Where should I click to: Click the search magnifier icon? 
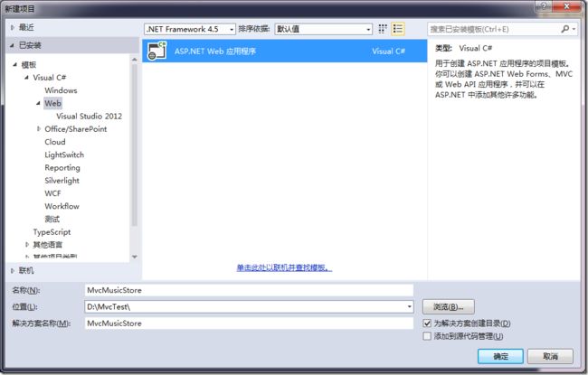click(x=564, y=29)
